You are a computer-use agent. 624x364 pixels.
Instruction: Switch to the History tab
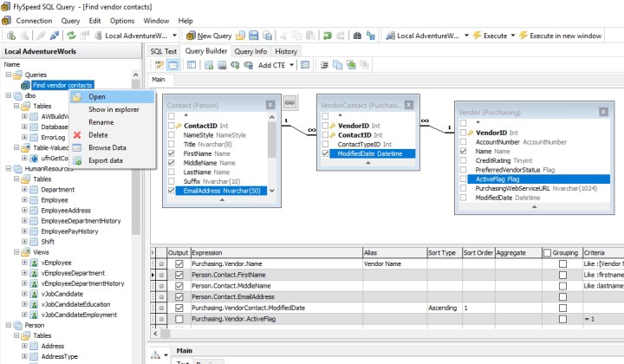tap(286, 51)
